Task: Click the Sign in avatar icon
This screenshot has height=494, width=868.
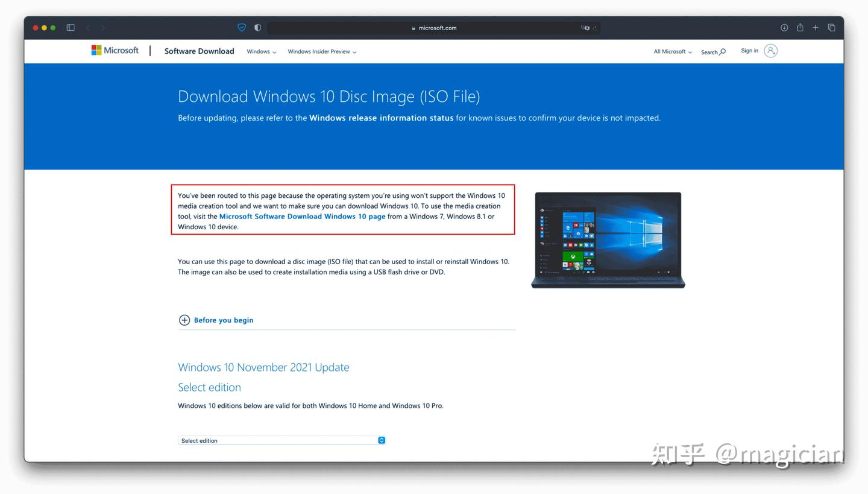Action: coord(770,51)
